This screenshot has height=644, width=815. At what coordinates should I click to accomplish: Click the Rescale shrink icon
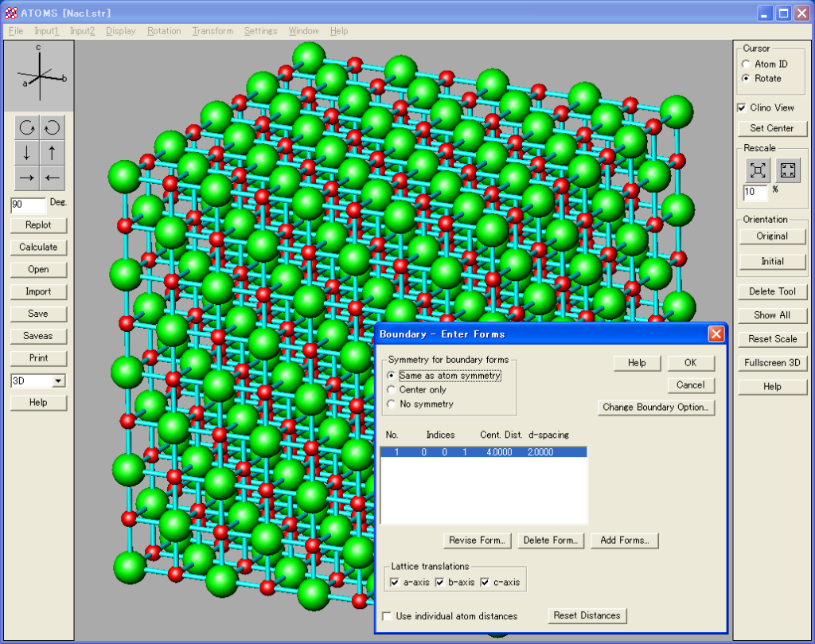[x=788, y=170]
